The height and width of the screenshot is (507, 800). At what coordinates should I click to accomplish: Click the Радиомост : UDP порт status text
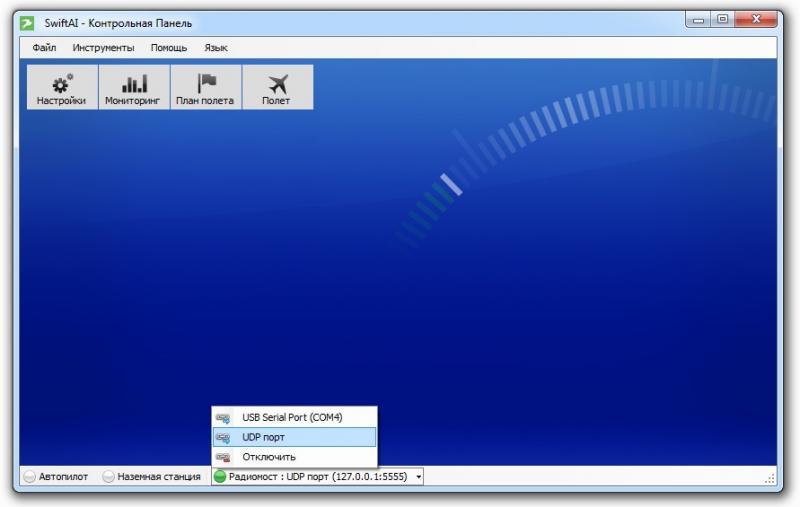pos(319,477)
